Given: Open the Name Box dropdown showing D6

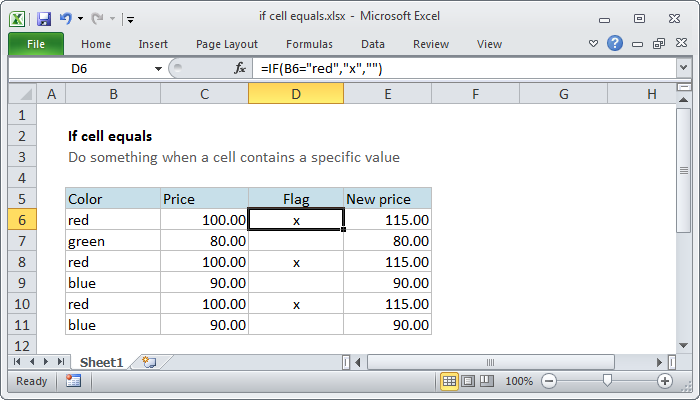Looking at the screenshot, I should [157, 68].
